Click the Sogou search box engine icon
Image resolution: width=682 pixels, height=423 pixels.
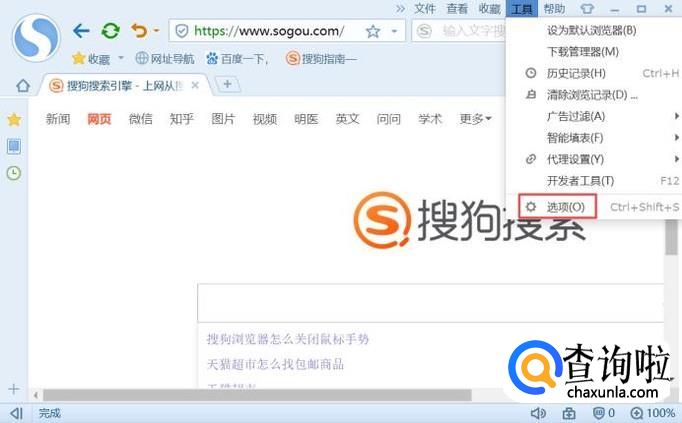click(x=424, y=31)
